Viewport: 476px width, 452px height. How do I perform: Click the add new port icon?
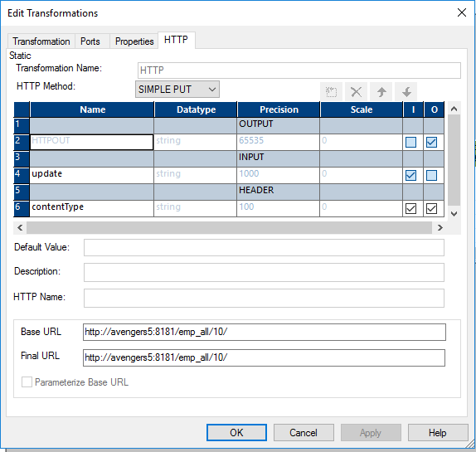[331, 91]
